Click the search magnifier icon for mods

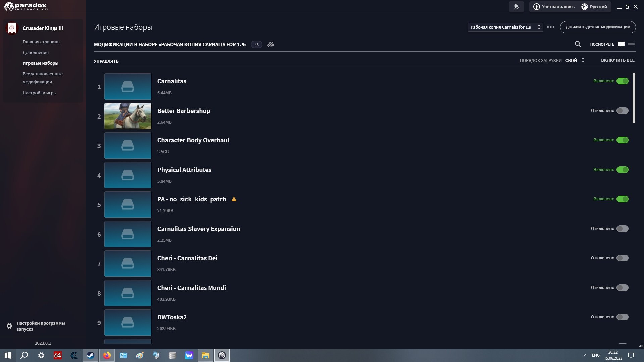tap(578, 44)
